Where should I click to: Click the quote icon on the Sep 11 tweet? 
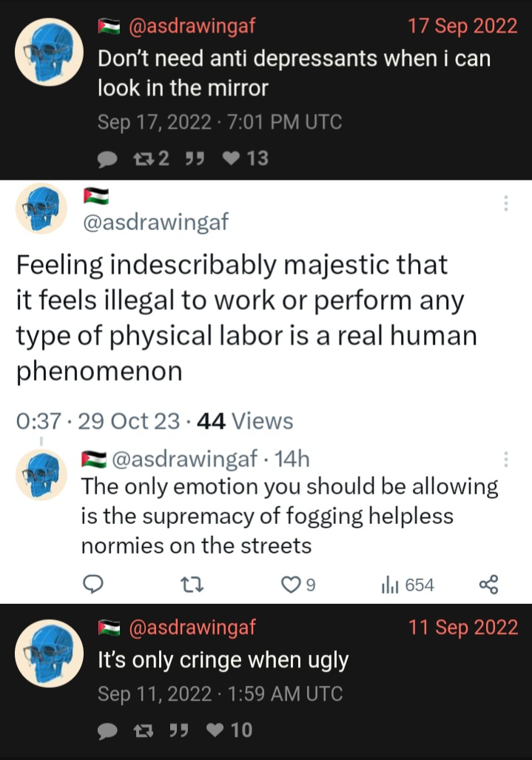click(179, 730)
